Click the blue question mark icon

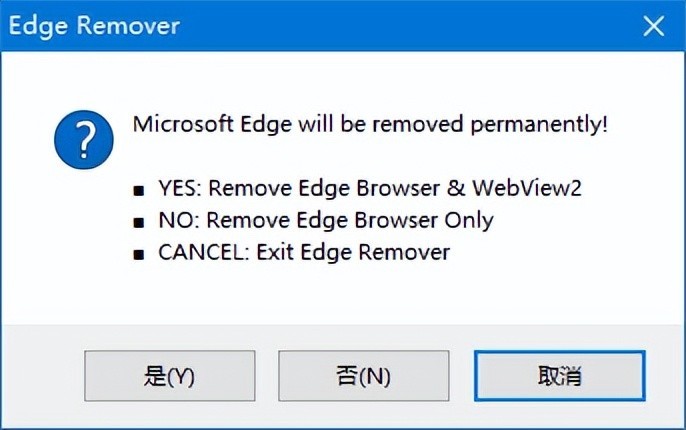(x=84, y=140)
